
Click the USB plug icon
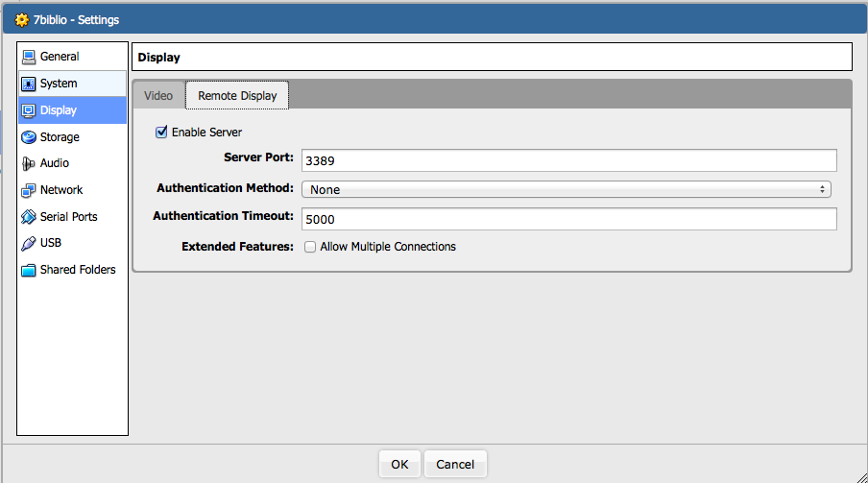click(x=29, y=243)
